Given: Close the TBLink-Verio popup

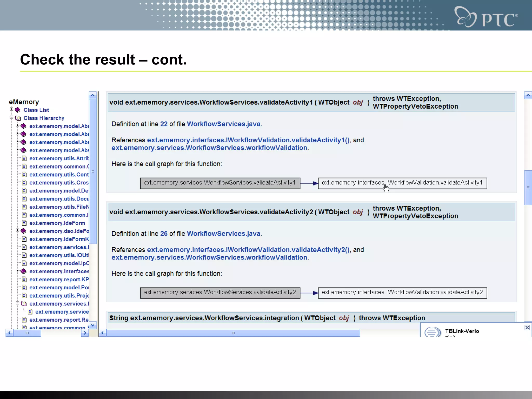Looking at the screenshot, I should pyautogui.click(x=527, y=328).
